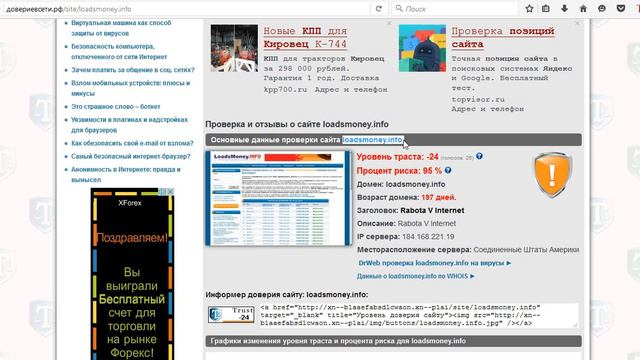
Task: Click the informer HTML code text box
Action: [x=419, y=315]
